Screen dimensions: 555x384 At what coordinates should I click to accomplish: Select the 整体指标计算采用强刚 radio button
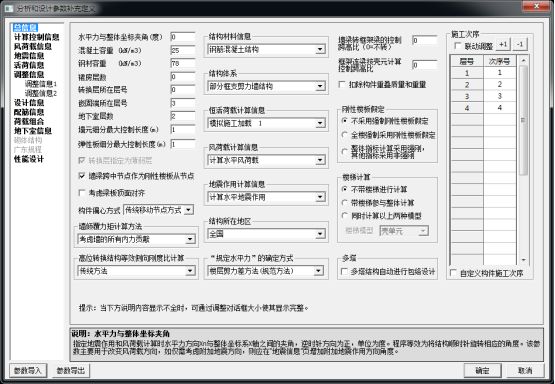[x=345, y=151]
